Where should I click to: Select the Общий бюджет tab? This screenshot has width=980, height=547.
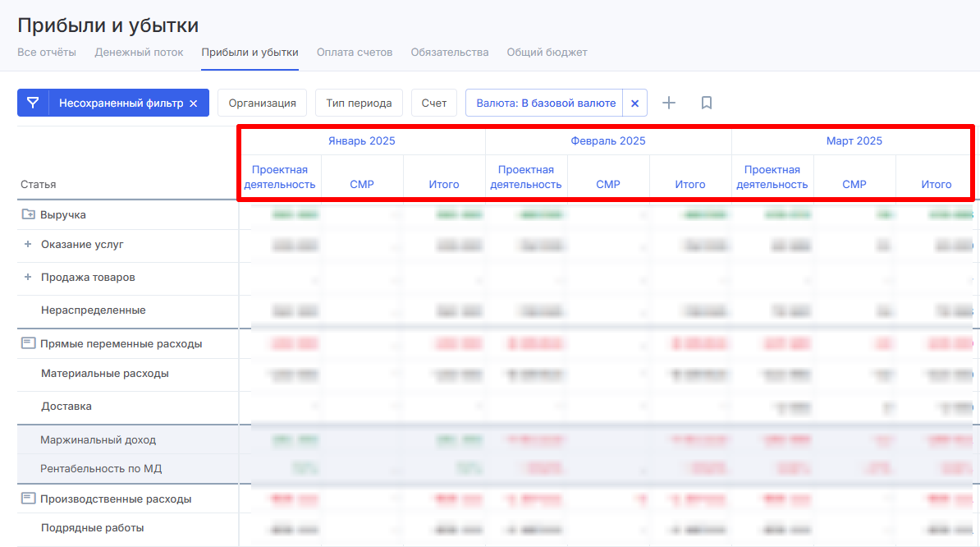(547, 53)
